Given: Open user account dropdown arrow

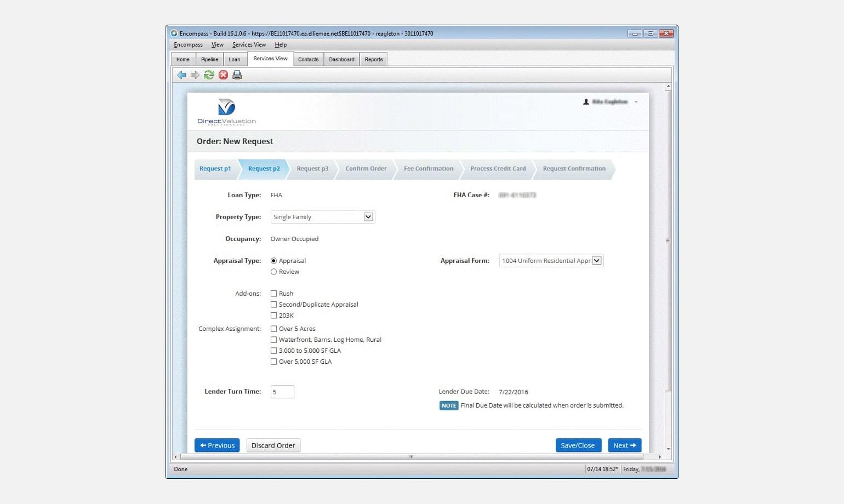Looking at the screenshot, I should (x=636, y=102).
